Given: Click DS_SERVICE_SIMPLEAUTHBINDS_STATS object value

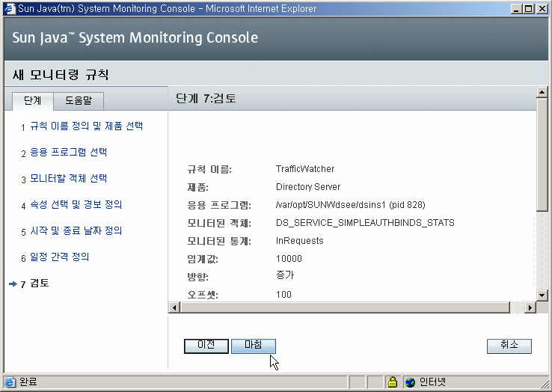Looking at the screenshot, I should click(365, 223).
